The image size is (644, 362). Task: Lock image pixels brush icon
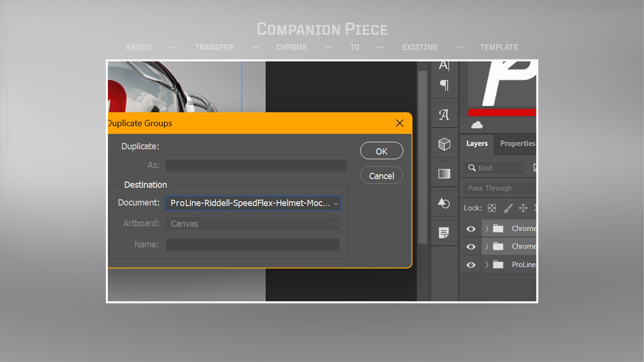(508, 208)
